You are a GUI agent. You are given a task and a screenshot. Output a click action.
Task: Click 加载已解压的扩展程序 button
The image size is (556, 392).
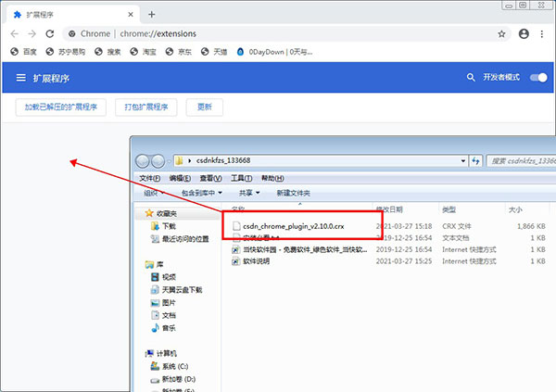61,107
